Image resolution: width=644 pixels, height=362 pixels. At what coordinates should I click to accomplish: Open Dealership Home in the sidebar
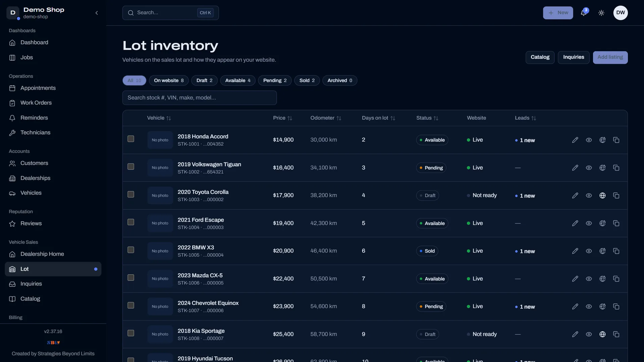53,254
